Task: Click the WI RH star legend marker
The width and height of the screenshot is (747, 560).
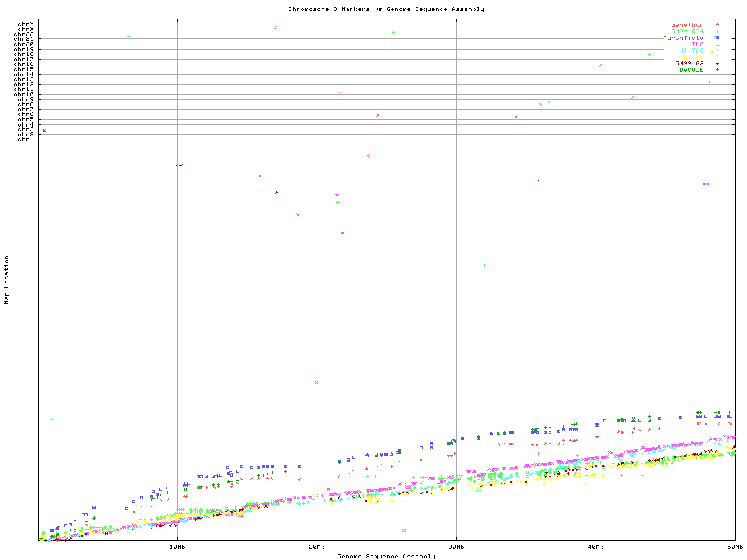Action: 717,57
